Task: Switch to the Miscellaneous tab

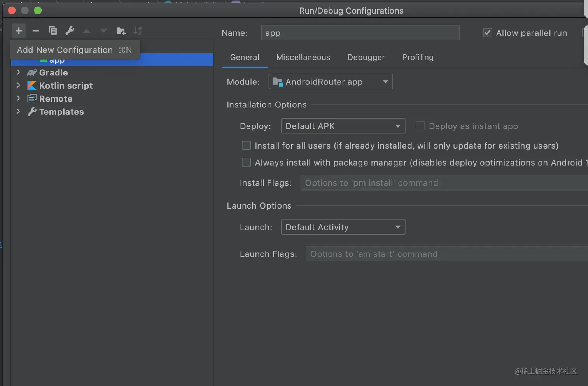Action: click(x=303, y=57)
